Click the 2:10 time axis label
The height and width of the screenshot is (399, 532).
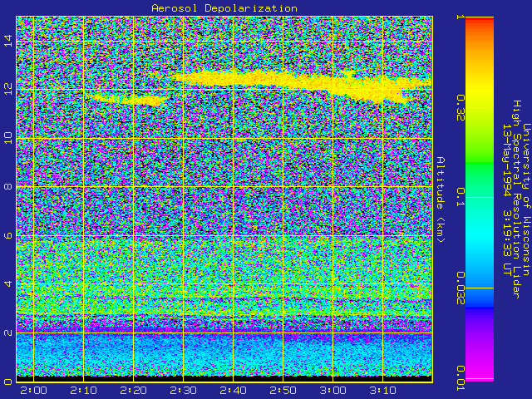[83, 391]
